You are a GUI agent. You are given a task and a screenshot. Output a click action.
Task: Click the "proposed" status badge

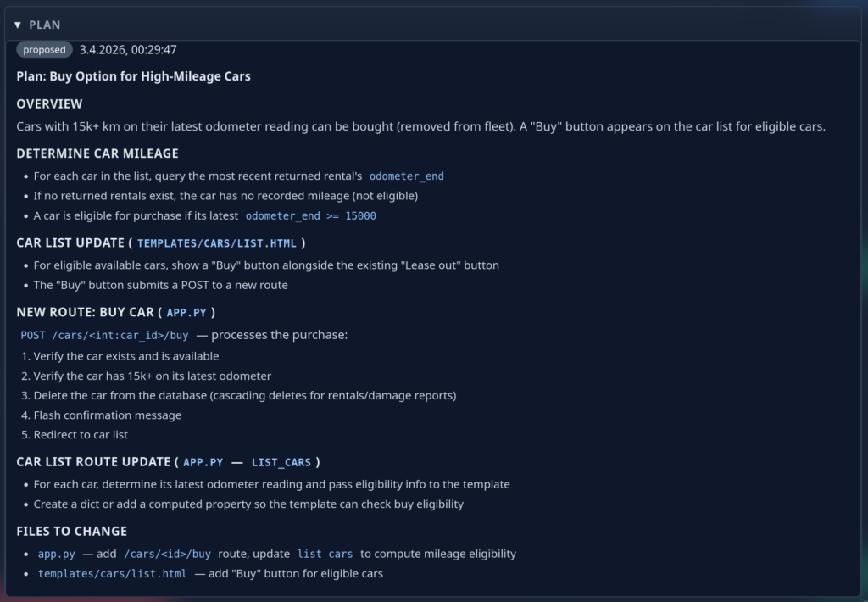tap(44, 50)
